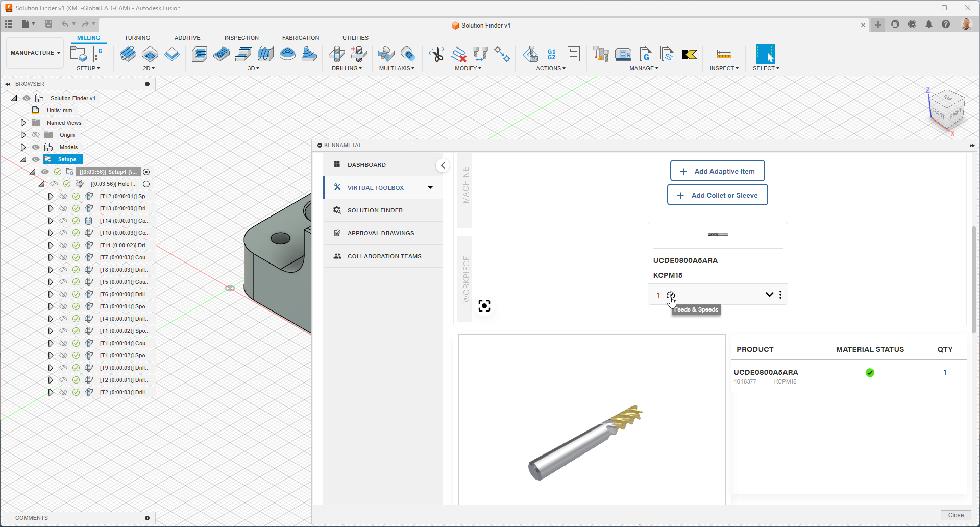The width and height of the screenshot is (980, 527).
Task: Toggle visibility of the Origin folder
Action: point(36,135)
